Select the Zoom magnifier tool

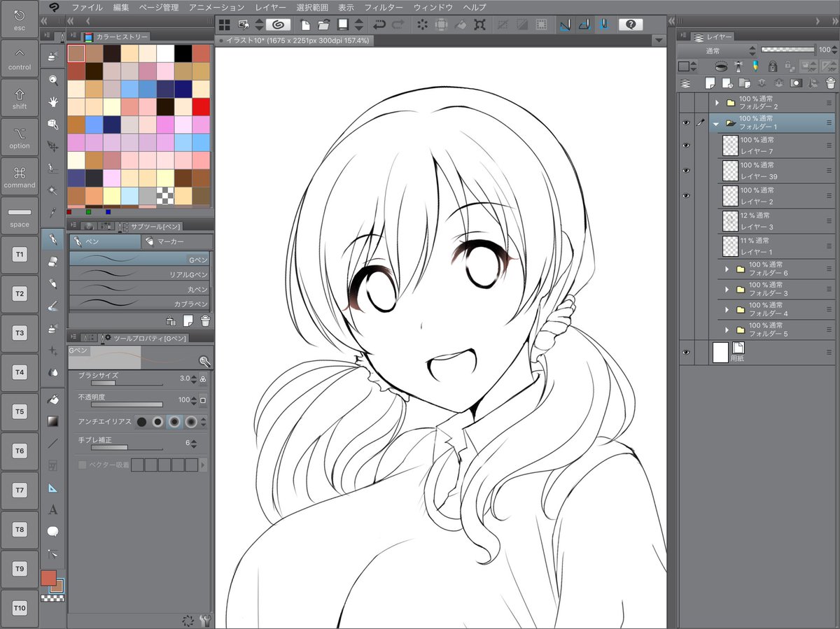pyautogui.click(x=53, y=80)
